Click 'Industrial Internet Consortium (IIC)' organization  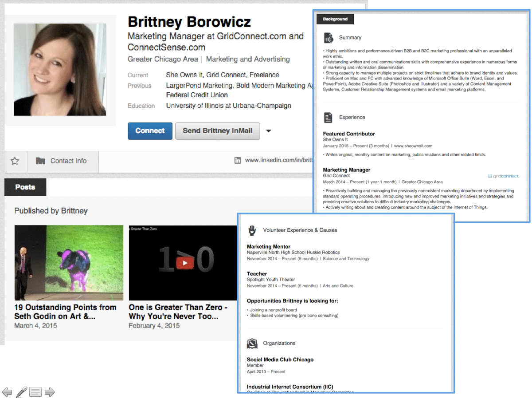[x=290, y=387]
